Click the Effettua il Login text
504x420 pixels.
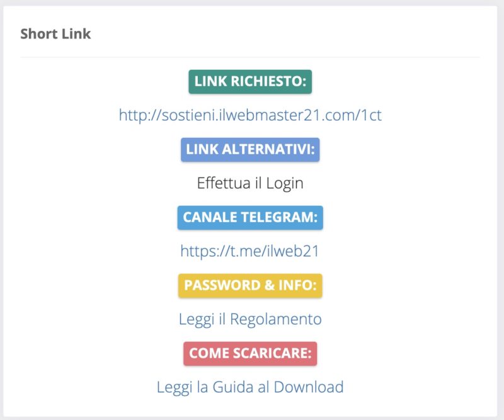(250, 184)
